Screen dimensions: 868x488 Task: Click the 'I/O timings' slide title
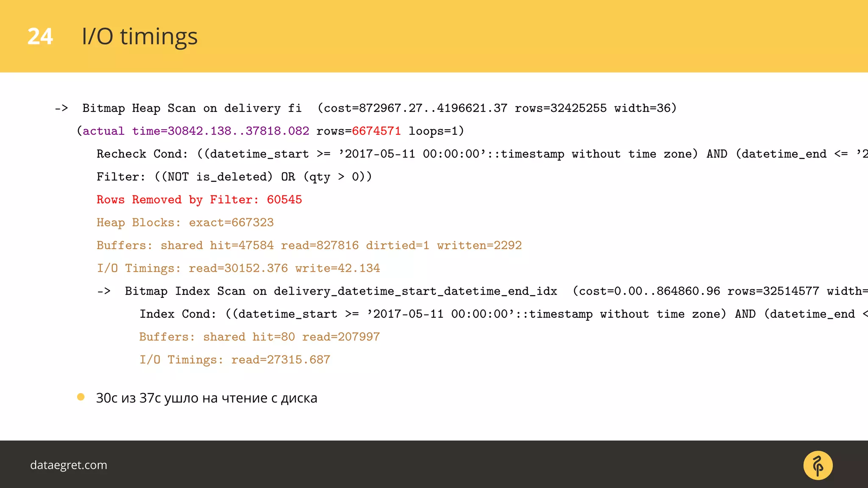coord(140,36)
